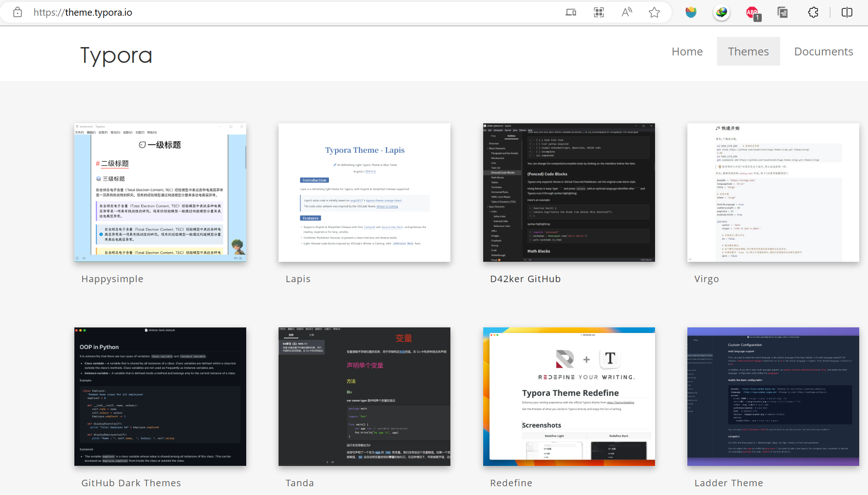Click the Virgo title link

click(706, 279)
